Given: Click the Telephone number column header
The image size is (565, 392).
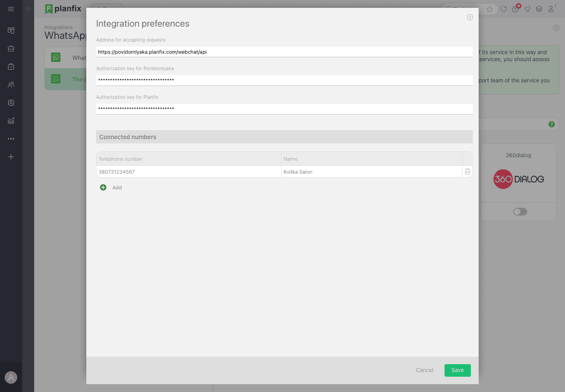Looking at the screenshot, I should 189,159.
